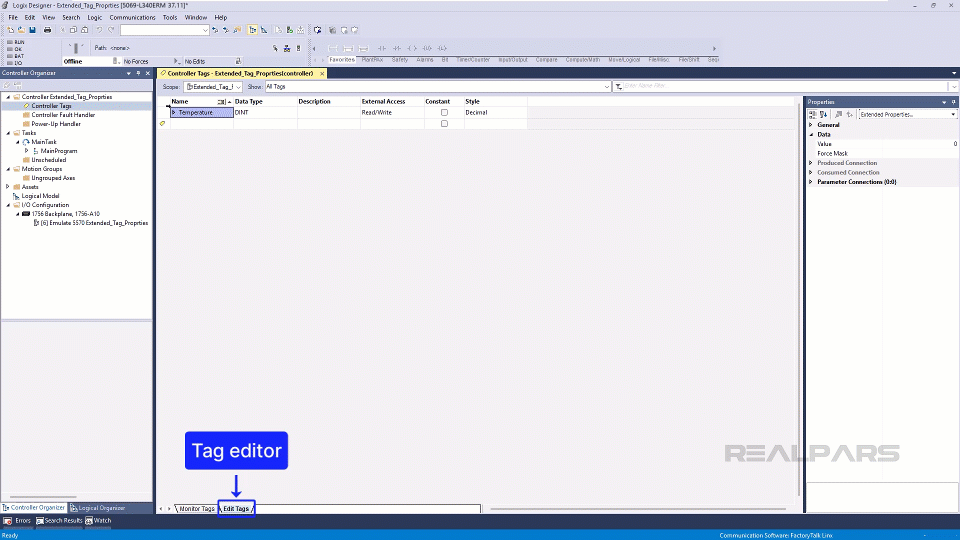Pin the Controller Organizer pane
This screenshot has width=960, height=540.
tap(138, 73)
